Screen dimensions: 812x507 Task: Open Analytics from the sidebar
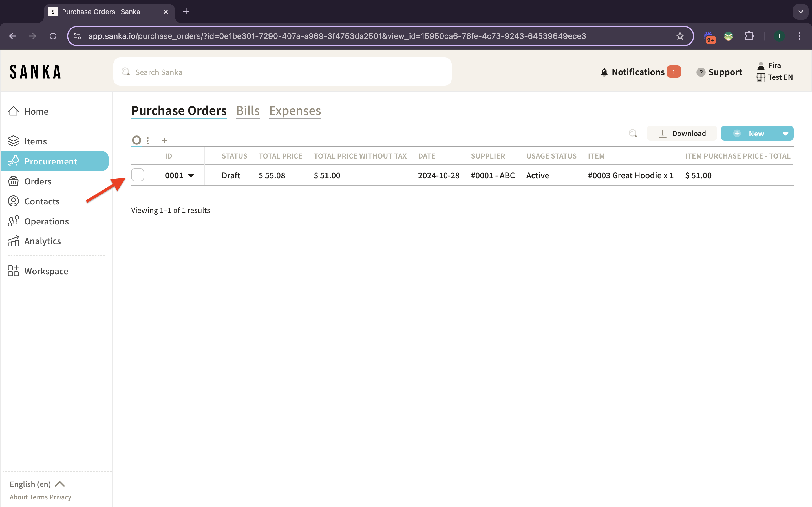coord(42,241)
